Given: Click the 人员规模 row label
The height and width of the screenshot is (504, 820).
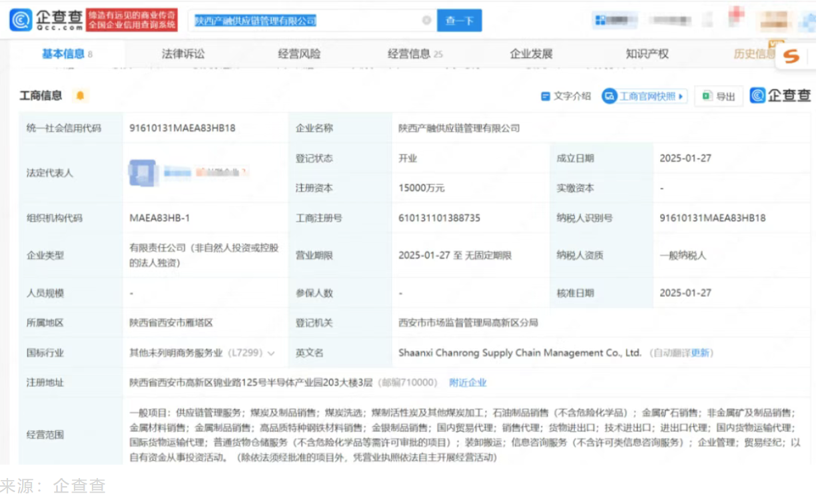Looking at the screenshot, I should point(45,293).
